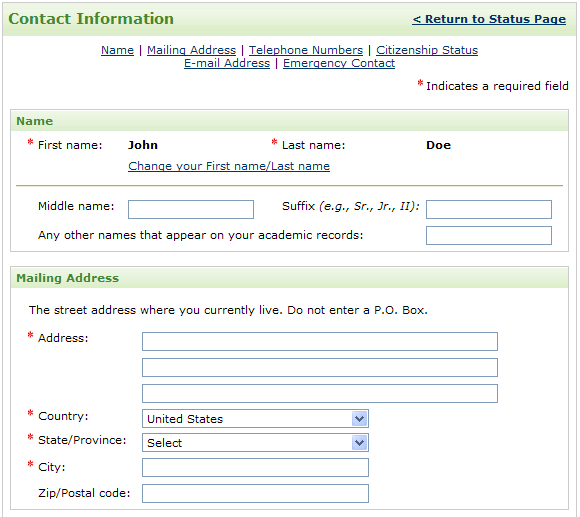Click Return to Status Page link
The width and height of the screenshot is (580, 517).
(x=489, y=19)
